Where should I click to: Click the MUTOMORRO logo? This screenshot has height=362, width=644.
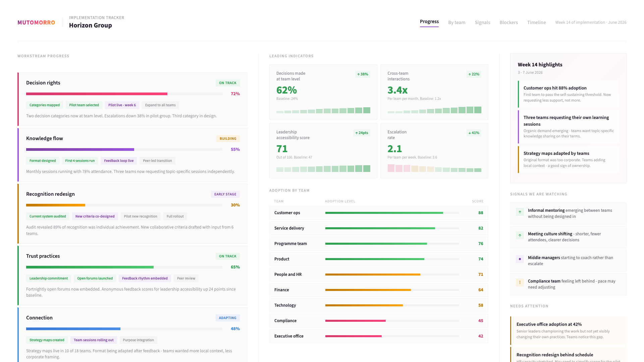point(36,22)
